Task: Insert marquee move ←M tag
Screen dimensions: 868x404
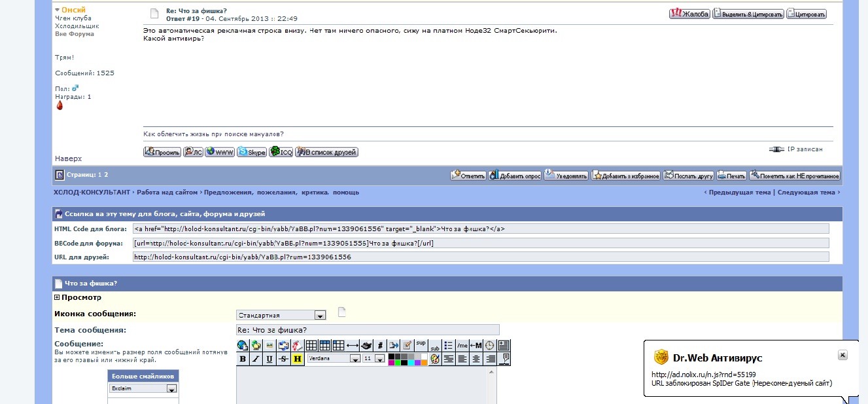Action: (x=476, y=345)
